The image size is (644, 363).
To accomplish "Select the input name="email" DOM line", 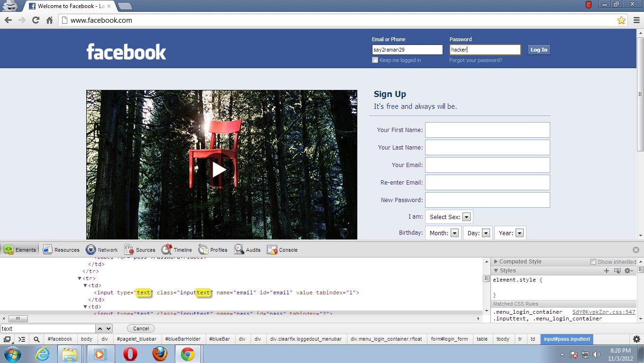I will (x=227, y=292).
